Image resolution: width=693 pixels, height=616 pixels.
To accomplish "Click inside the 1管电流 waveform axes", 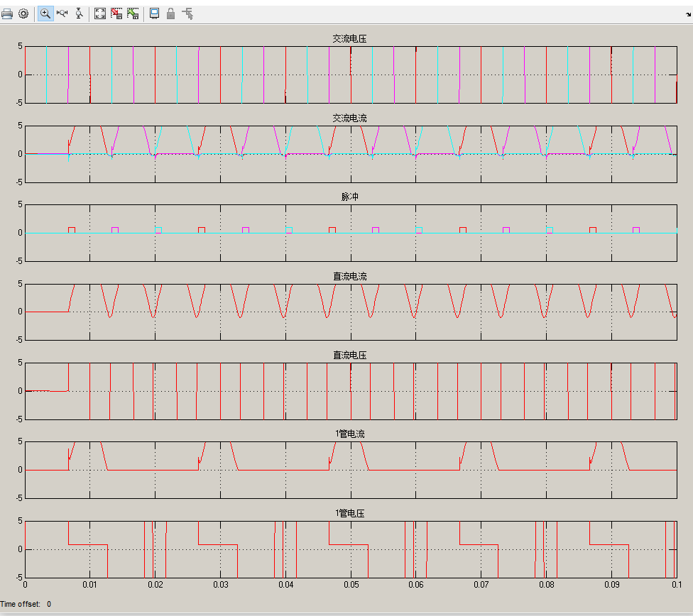I will point(351,471).
